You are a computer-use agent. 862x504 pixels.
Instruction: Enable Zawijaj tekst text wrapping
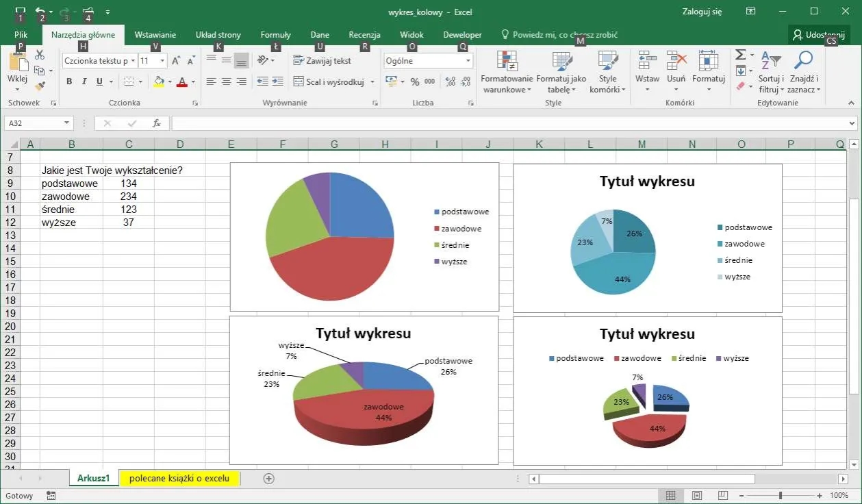coord(322,60)
